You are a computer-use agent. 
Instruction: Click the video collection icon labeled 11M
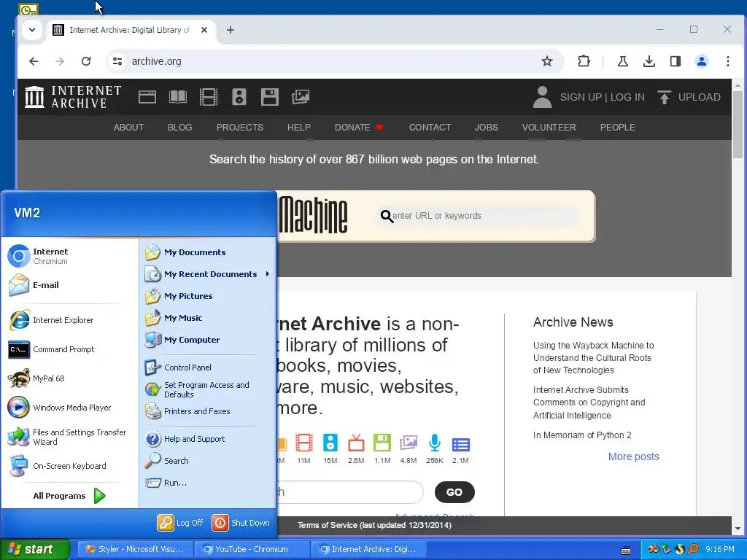(304, 443)
